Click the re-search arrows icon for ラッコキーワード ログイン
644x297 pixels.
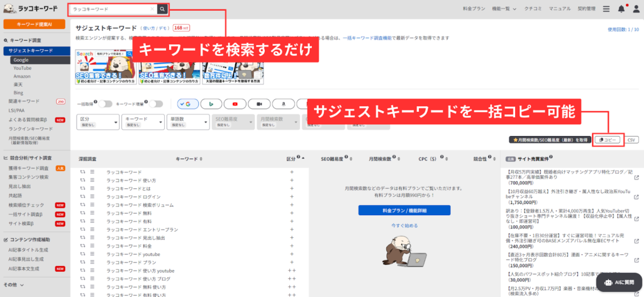point(82,197)
